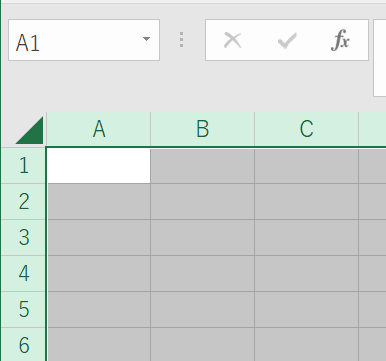386x361 pixels.
Task: Select the row 4 header
Action: click(23, 273)
